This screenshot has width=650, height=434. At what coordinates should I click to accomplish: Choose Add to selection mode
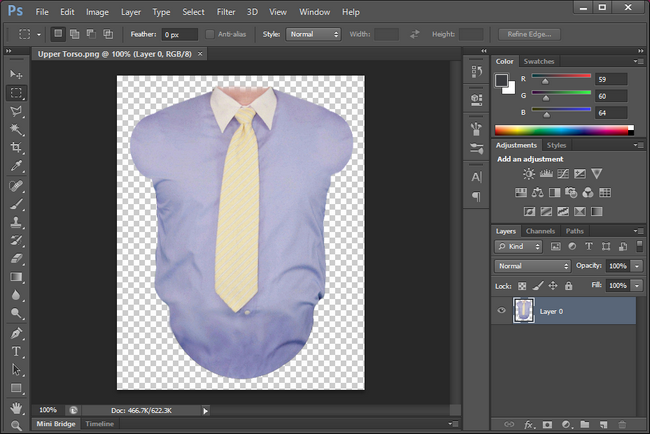coord(75,34)
